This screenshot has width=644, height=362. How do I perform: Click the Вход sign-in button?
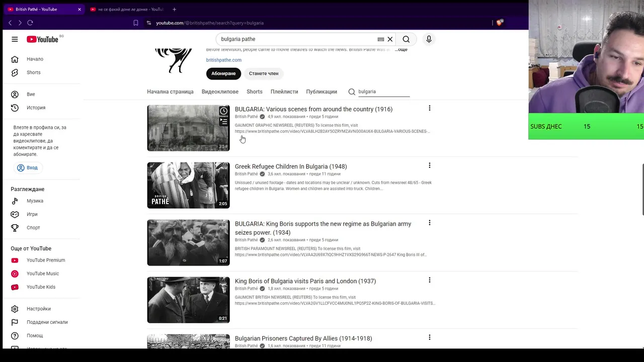point(27,167)
